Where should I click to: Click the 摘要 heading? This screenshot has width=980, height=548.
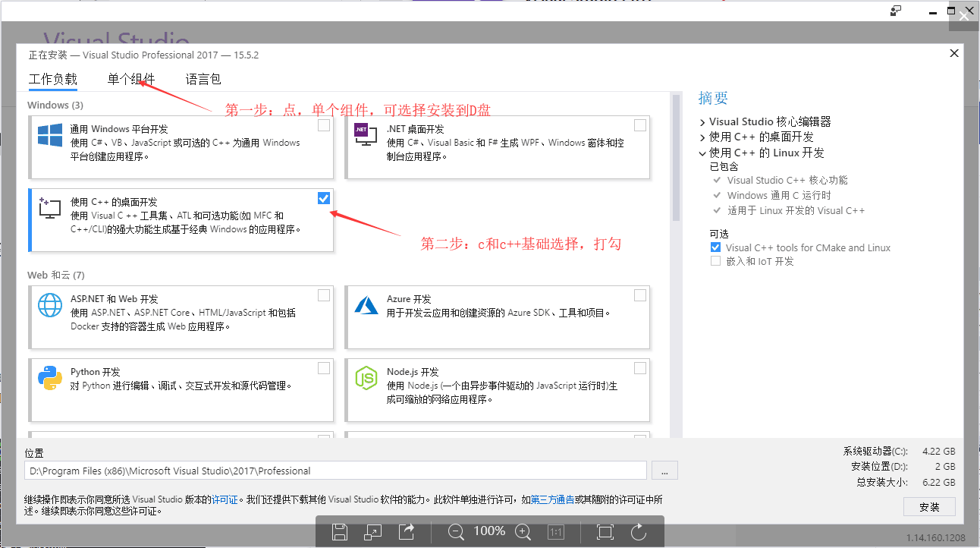tap(713, 98)
